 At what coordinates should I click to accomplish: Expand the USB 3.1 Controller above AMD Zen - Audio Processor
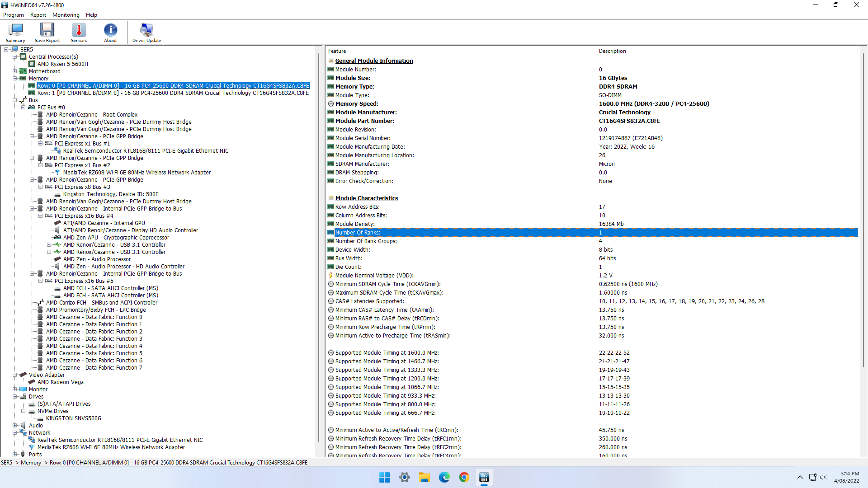(x=49, y=252)
